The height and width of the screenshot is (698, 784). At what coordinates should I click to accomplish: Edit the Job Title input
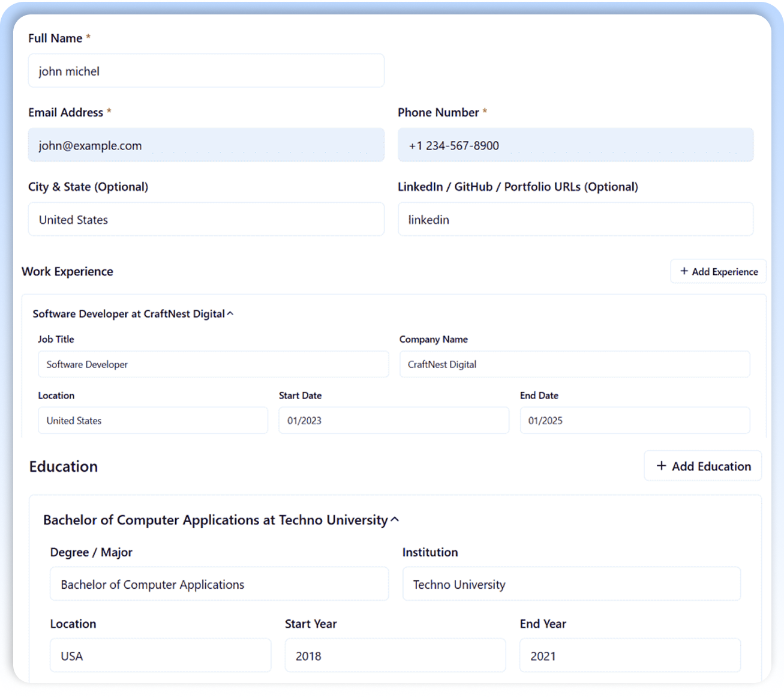213,364
